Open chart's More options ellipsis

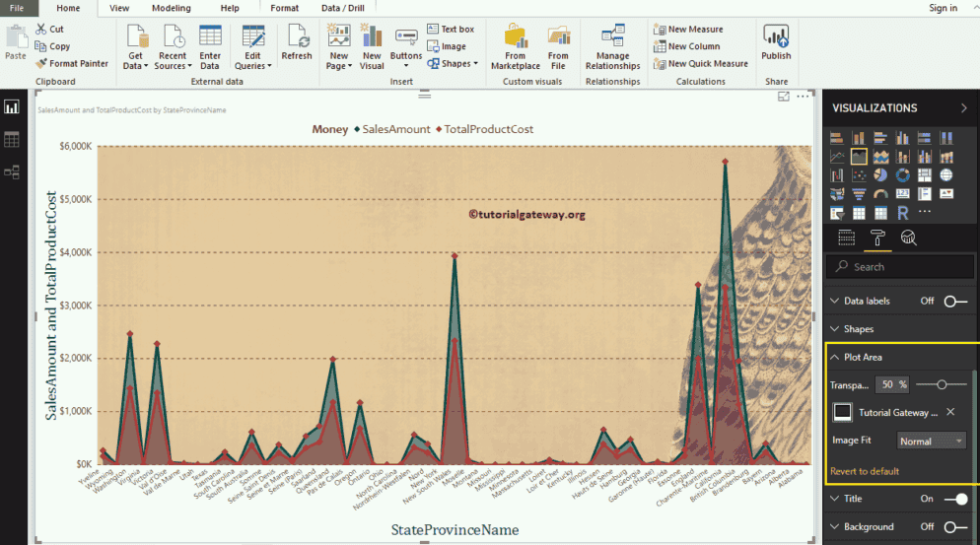point(803,97)
